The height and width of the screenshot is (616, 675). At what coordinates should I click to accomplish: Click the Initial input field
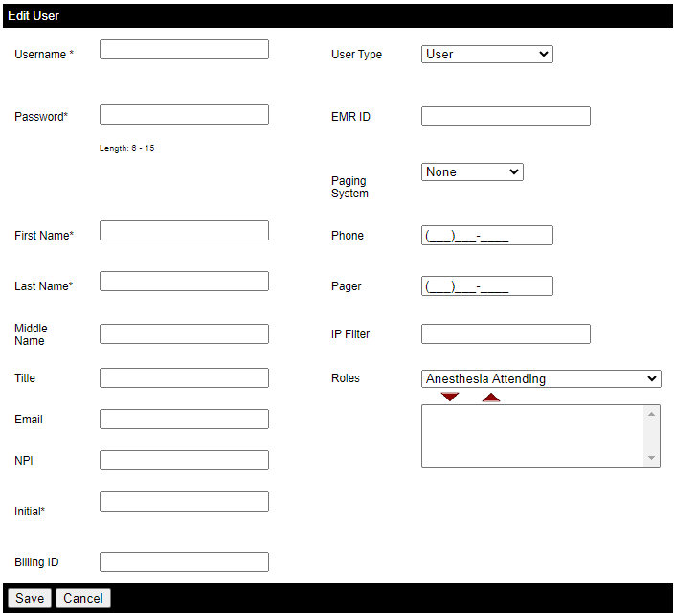point(184,502)
